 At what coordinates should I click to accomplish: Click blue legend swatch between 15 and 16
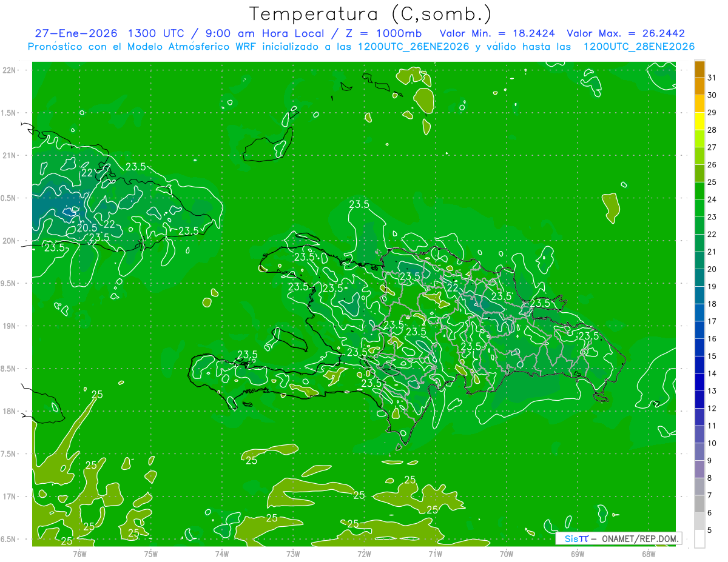[x=699, y=347]
